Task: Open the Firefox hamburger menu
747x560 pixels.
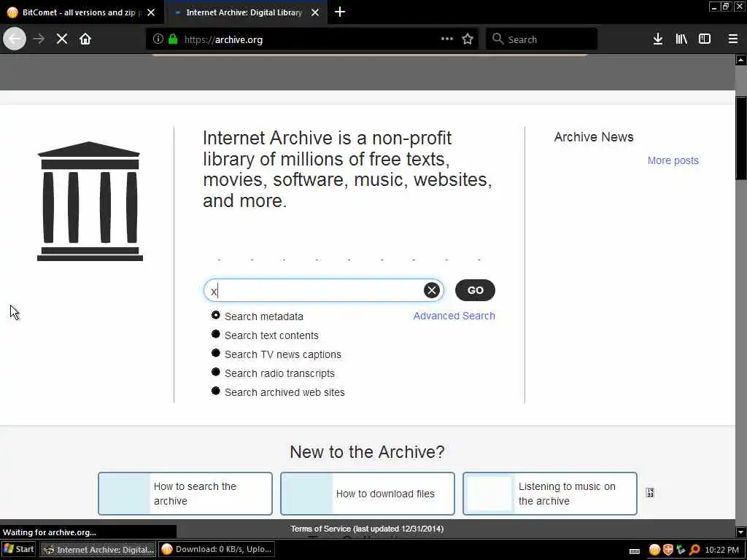Action: 732,39
